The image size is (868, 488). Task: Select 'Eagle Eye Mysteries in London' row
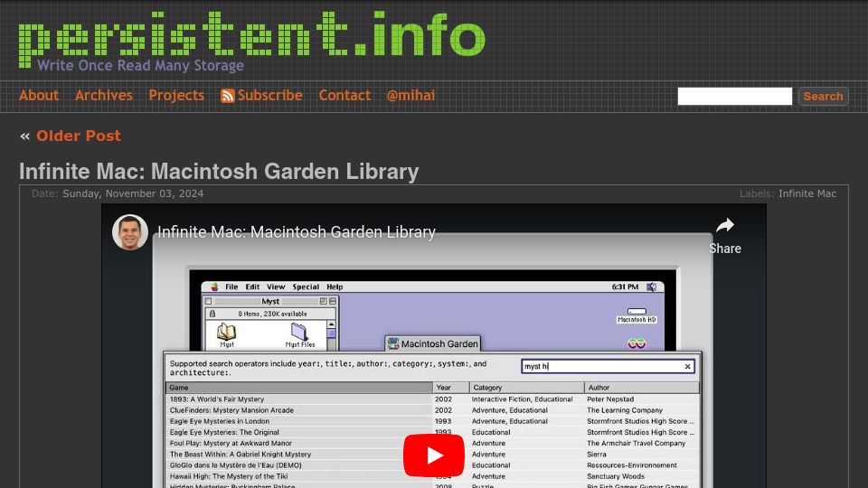tap(432, 421)
